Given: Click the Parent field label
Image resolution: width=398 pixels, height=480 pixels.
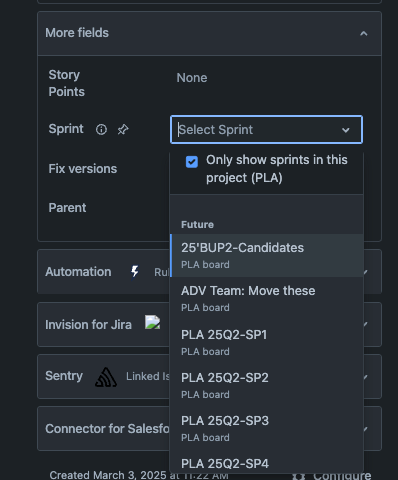Looking at the screenshot, I should click(67, 208).
